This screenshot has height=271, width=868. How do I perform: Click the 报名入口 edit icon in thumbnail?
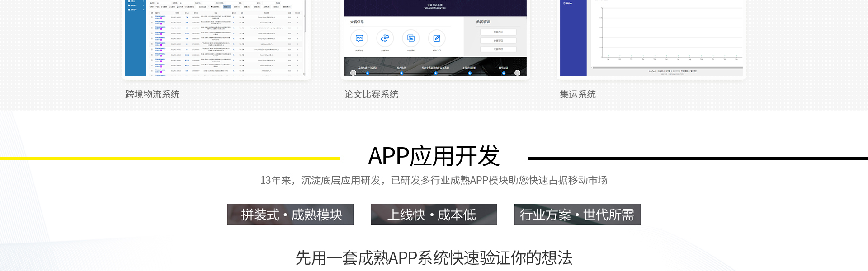tap(437, 38)
